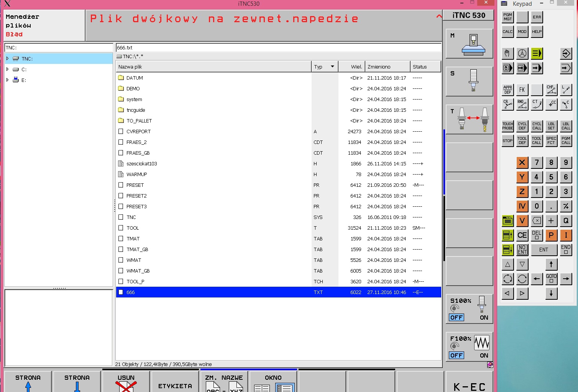Click the S spindle icon panel
578x392 pixels.
tap(470, 81)
